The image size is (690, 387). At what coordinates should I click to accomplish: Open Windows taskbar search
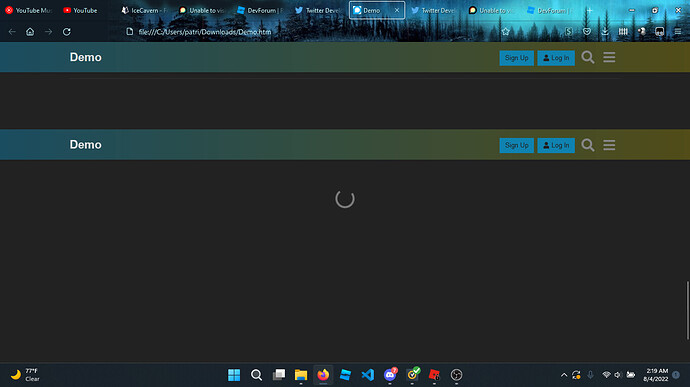pos(256,375)
